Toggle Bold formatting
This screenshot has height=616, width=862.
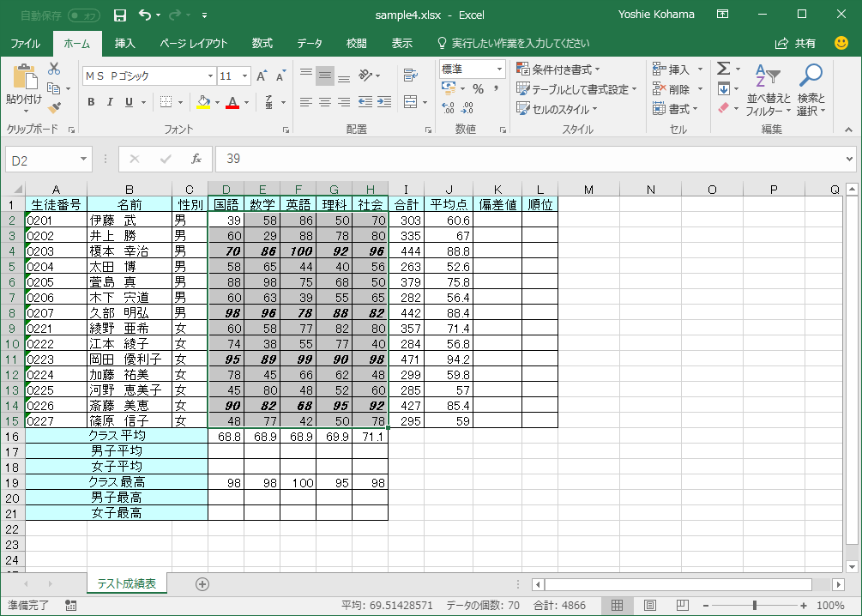coord(91,102)
